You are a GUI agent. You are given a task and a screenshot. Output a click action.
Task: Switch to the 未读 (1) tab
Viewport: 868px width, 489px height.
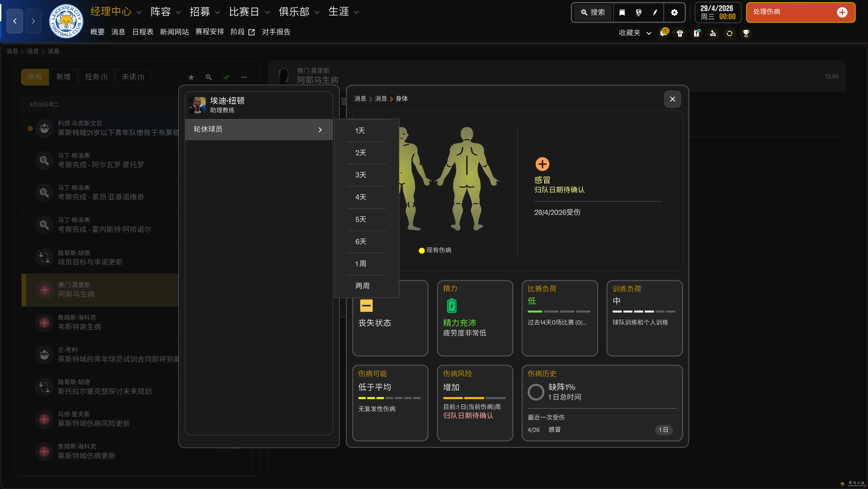(133, 77)
